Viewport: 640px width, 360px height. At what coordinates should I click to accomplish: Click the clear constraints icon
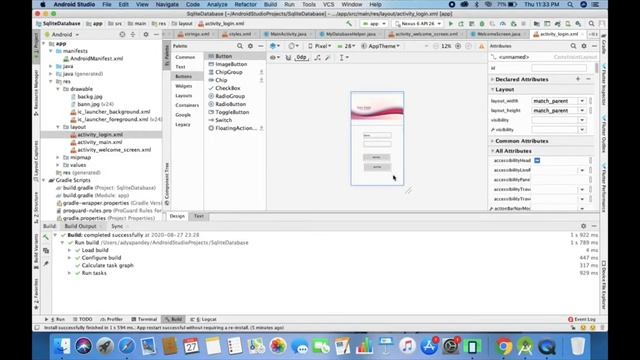[317, 58]
